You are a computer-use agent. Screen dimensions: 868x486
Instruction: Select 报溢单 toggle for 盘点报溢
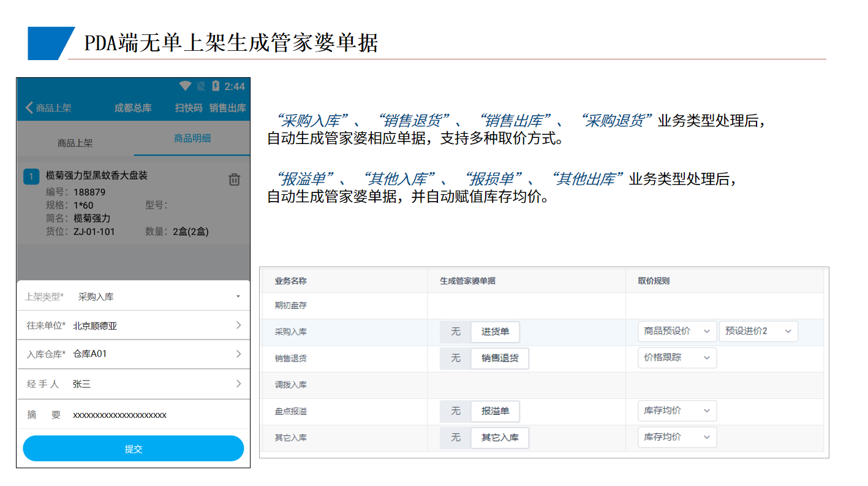tap(495, 411)
